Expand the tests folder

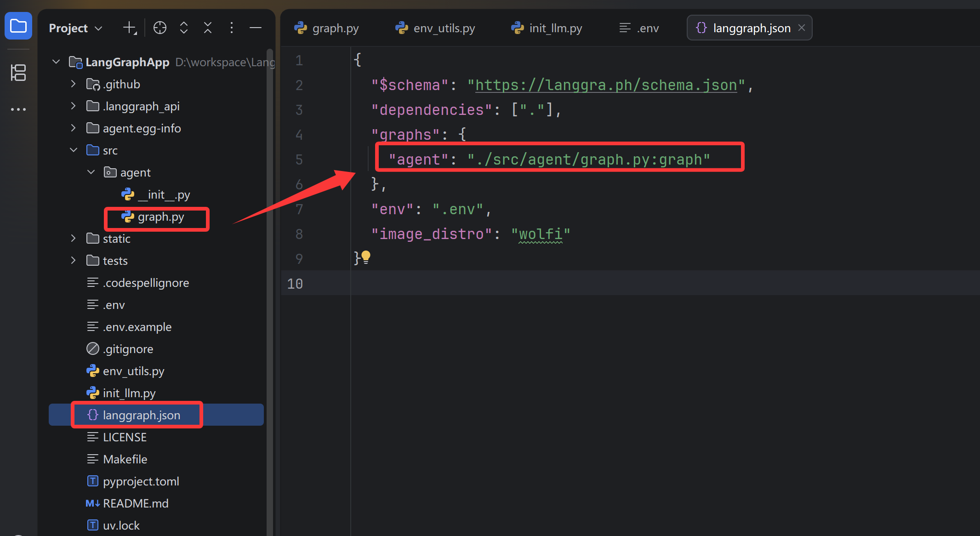tap(73, 260)
